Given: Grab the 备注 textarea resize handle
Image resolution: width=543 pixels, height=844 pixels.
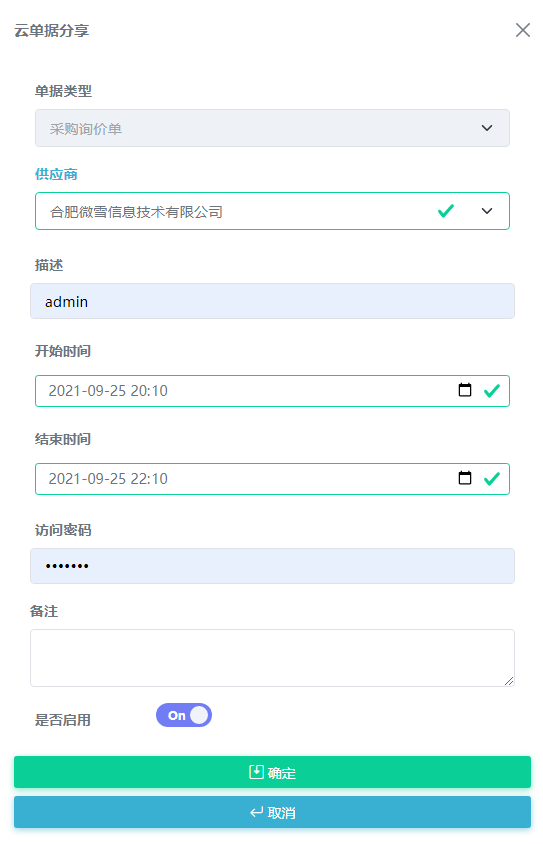Looking at the screenshot, I should 509,681.
